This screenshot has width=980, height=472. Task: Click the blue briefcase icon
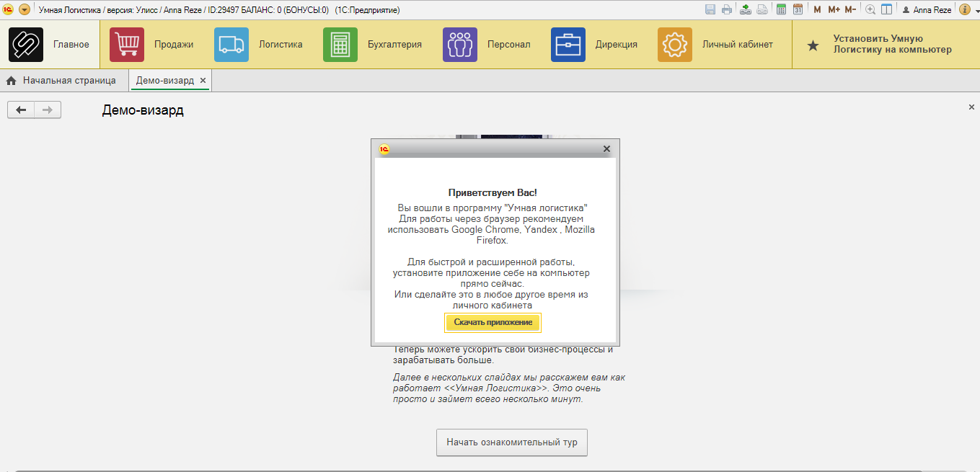(568, 45)
